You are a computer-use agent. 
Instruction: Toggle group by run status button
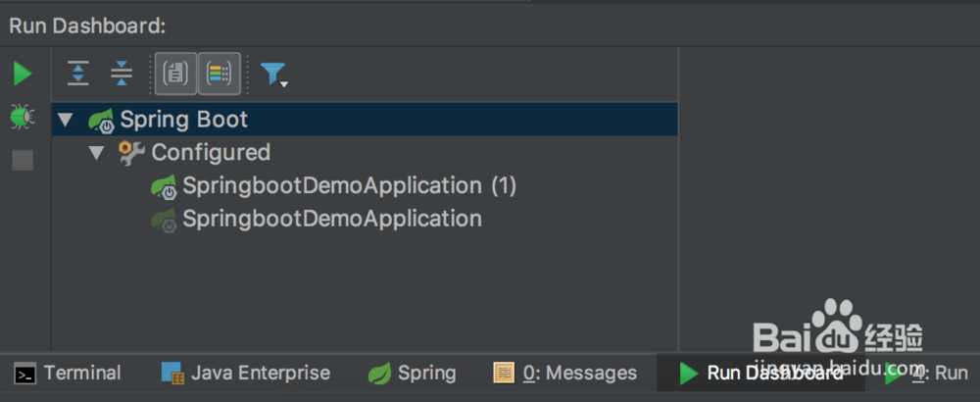pos(220,74)
